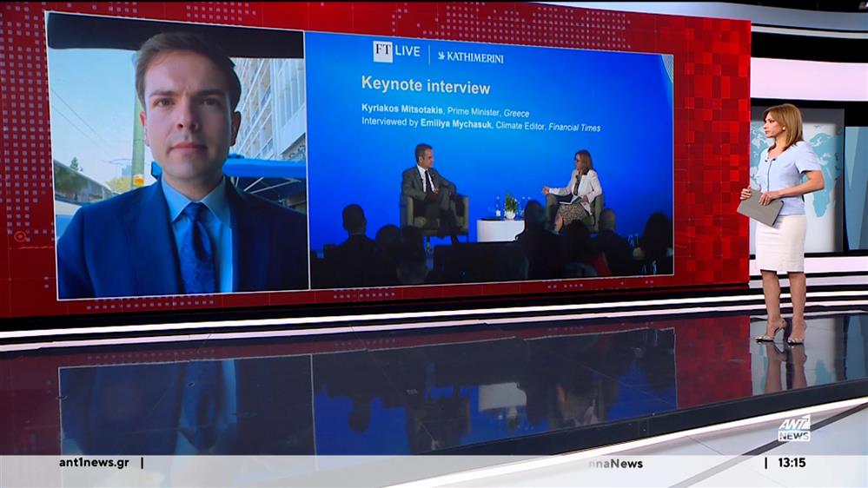Click the ANT1 News channel logo

click(793, 428)
